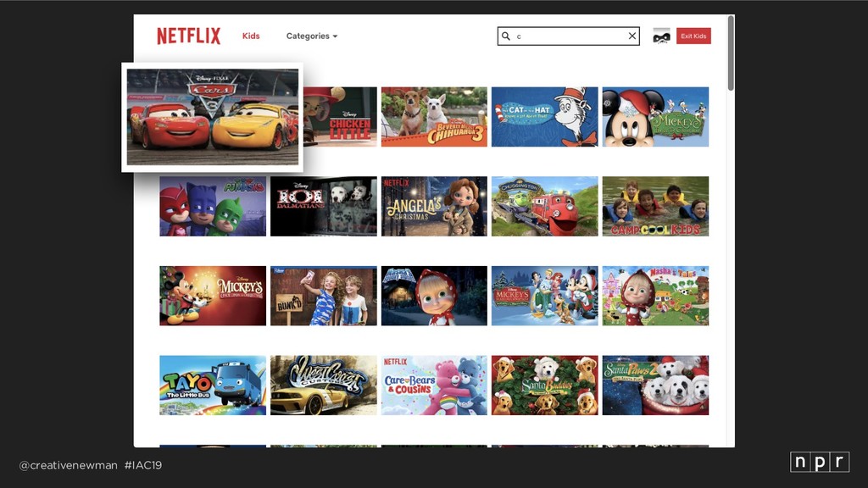Open the PJ Masks thumbnail
The image size is (868, 488).
213,207
